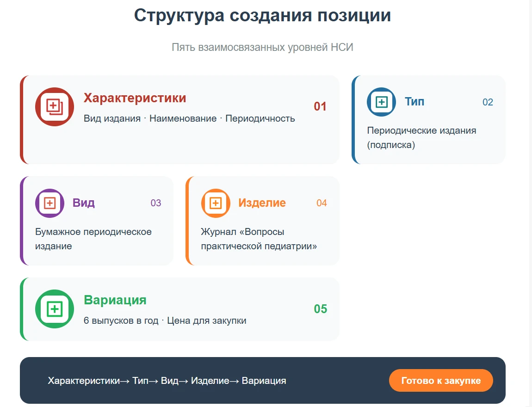Click text Вид издания · Наименование · Периодичность
Image resolution: width=532 pixels, height=407 pixels.
tap(189, 118)
